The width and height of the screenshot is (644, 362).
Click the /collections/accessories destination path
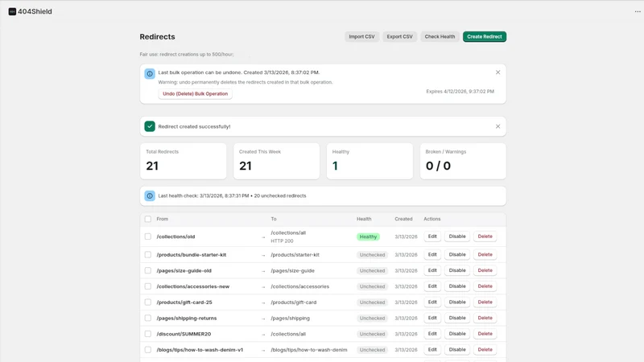point(299,286)
